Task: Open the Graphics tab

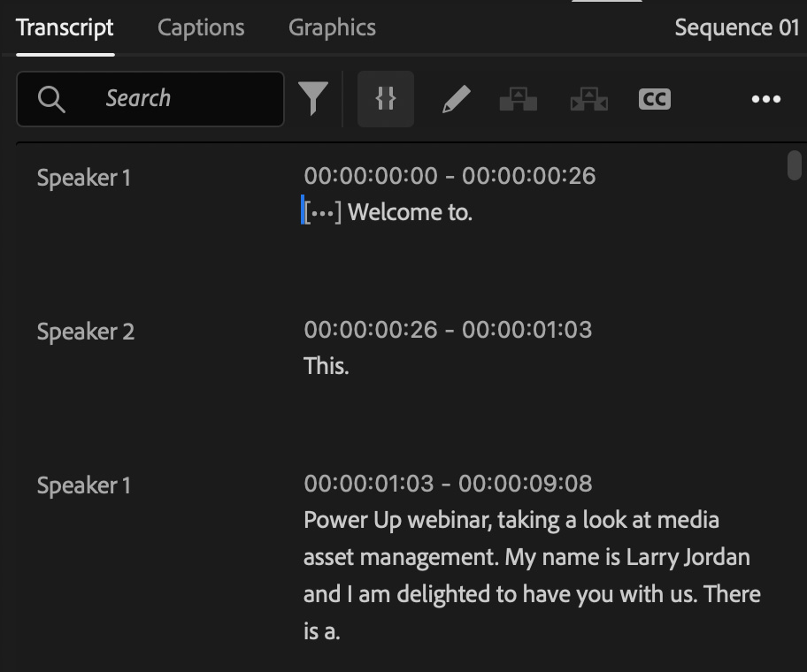Action: [x=332, y=27]
